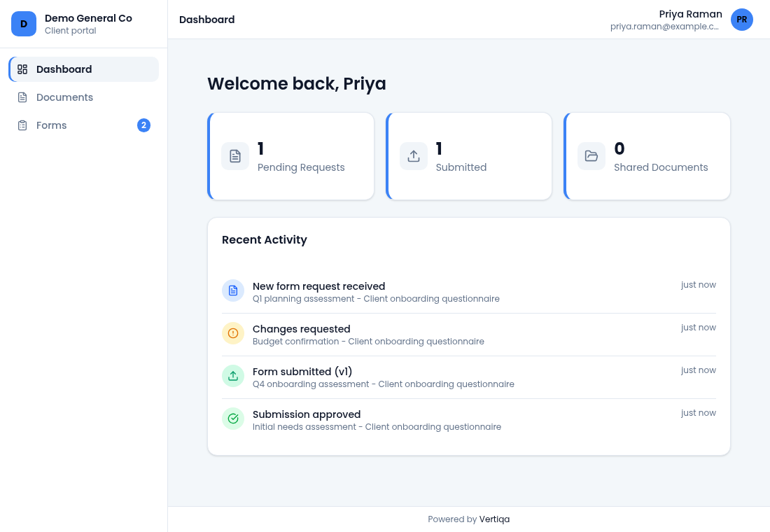This screenshot has width=770, height=532.
Task: Click the priya.raman email address text
Action: (x=664, y=27)
